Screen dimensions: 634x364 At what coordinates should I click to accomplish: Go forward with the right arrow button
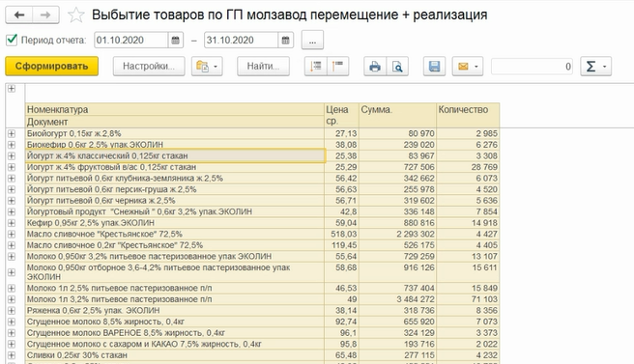45,14
